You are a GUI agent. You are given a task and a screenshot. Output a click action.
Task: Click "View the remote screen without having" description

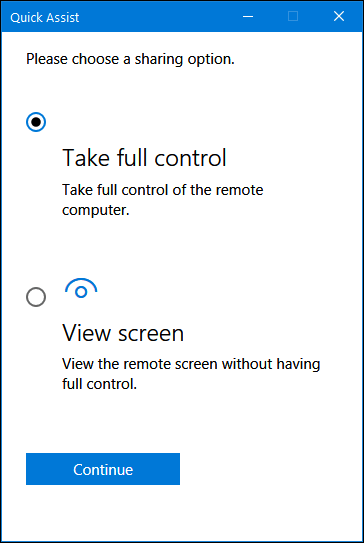191,364
